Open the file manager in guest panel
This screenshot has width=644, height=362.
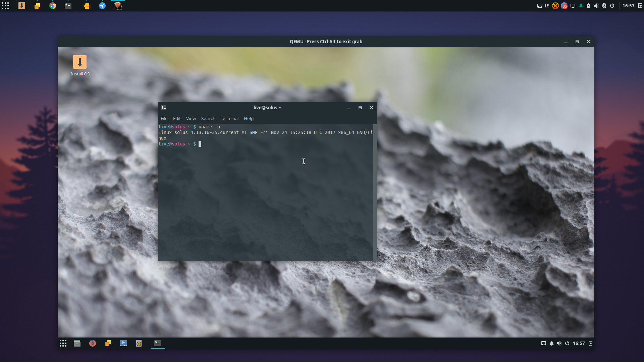[77, 343]
